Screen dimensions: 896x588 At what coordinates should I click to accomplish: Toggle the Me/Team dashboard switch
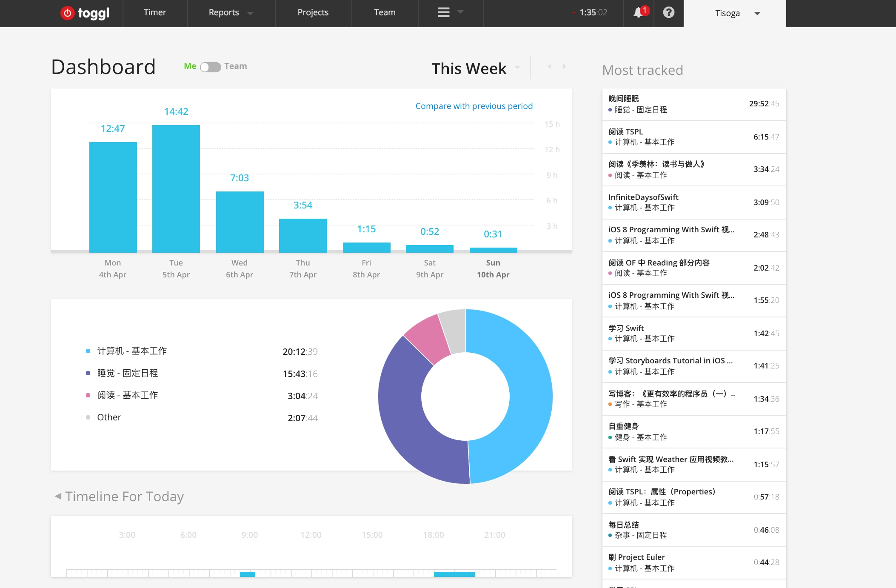click(211, 67)
